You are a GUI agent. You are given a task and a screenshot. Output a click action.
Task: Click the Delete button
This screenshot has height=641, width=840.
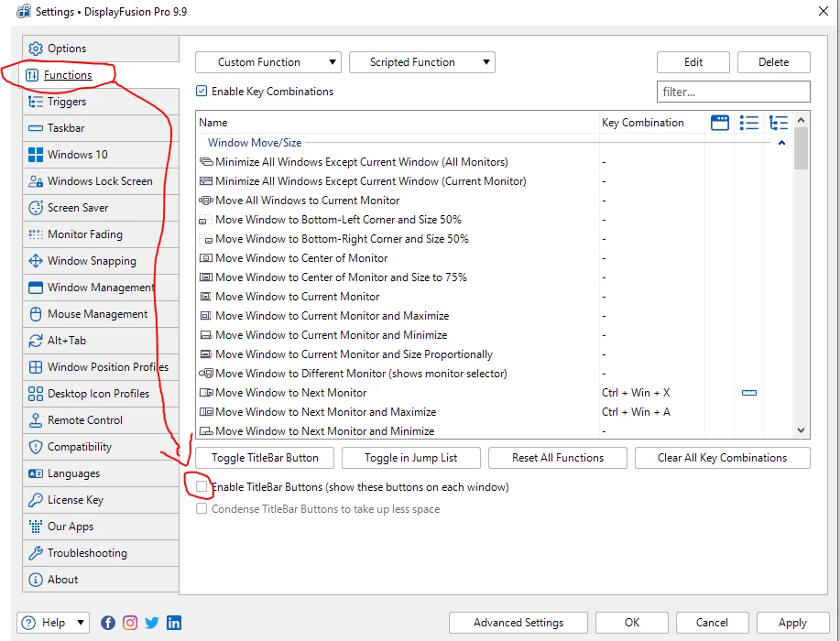tap(773, 62)
